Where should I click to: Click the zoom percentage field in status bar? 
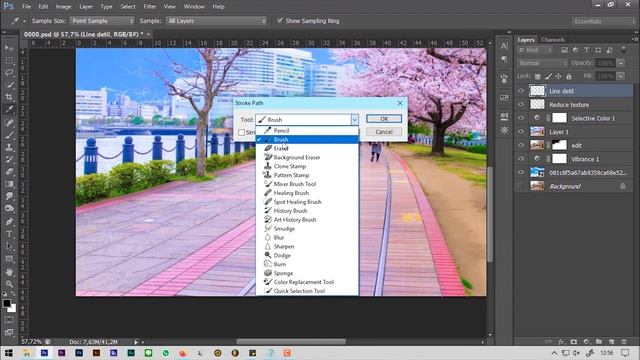[31, 342]
